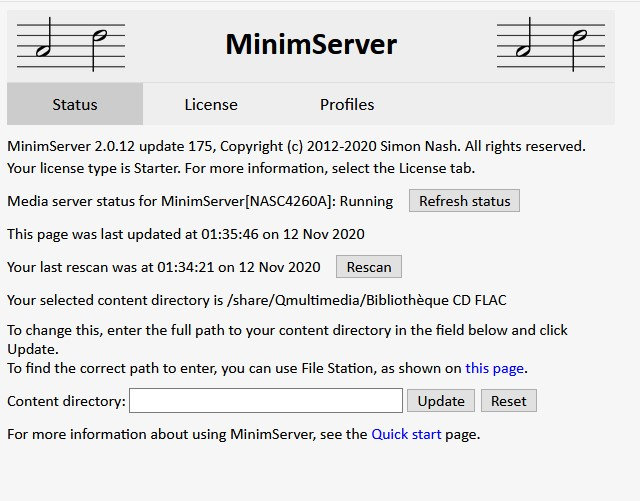Click the Refresh status button
640x501 pixels.
pyautogui.click(x=464, y=201)
